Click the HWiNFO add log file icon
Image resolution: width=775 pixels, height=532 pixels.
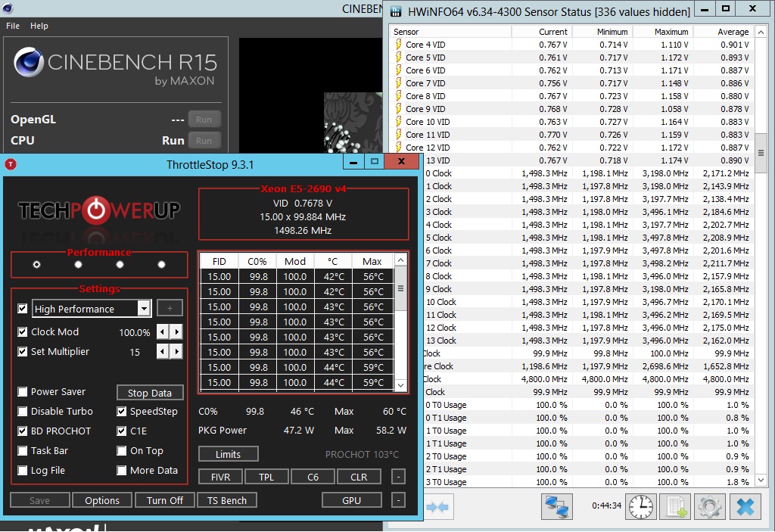click(676, 507)
